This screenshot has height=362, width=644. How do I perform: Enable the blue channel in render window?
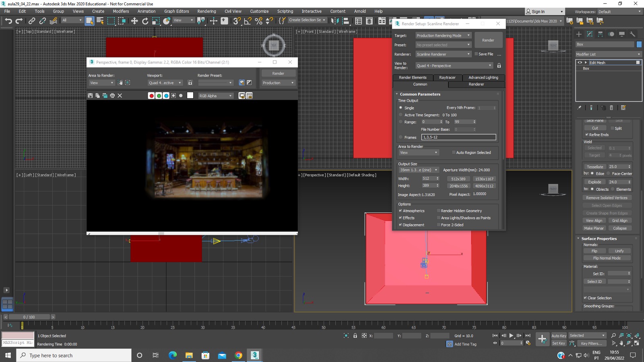tap(166, 96)
